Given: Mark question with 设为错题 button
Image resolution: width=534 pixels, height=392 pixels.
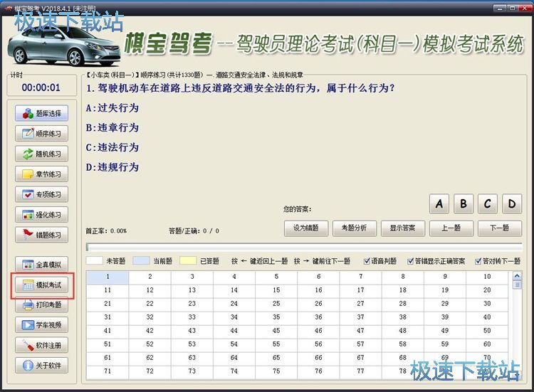Looking at the screenshot, I should [x=305, y=228].
